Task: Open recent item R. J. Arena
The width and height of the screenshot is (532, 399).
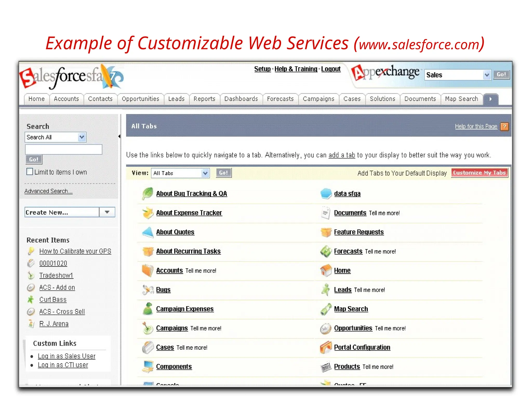Action: [54, 324]
